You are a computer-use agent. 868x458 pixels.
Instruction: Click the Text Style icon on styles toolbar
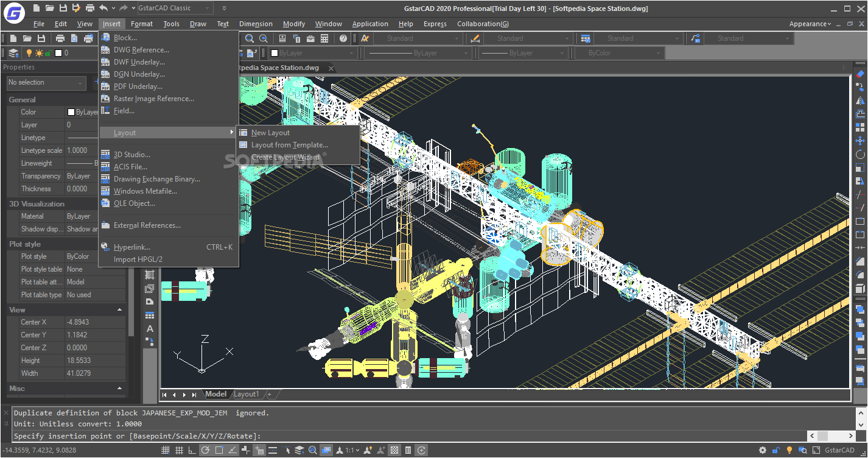pos(365,38)
